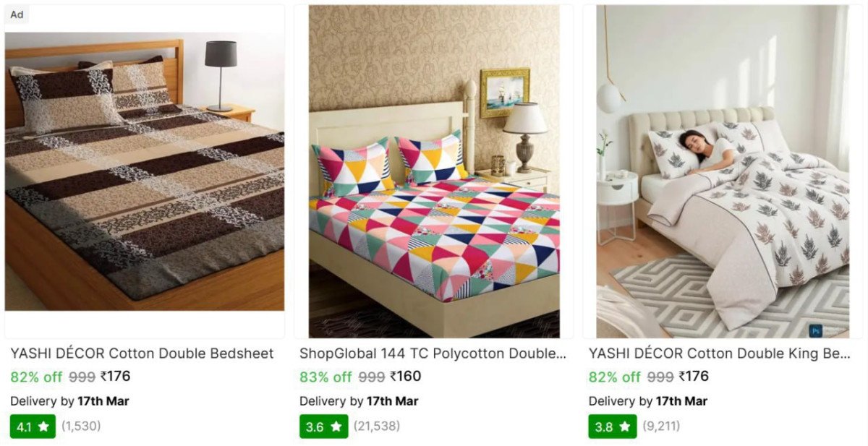Click the 83% off discount text
The height and width of the screenshot is (446, 868).
tap(325, 377)
